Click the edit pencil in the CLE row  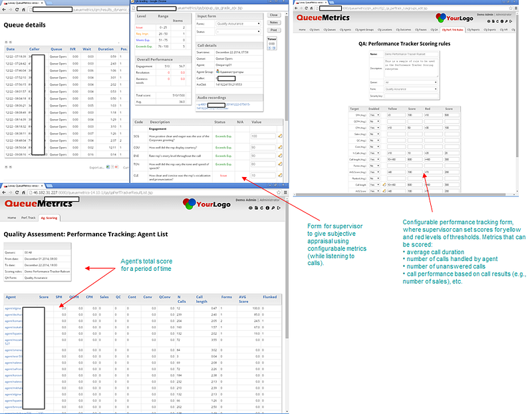[x=280, y=175]
